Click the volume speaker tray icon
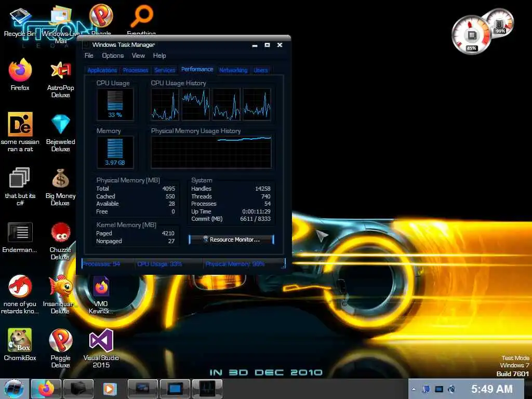 [451, 389]
